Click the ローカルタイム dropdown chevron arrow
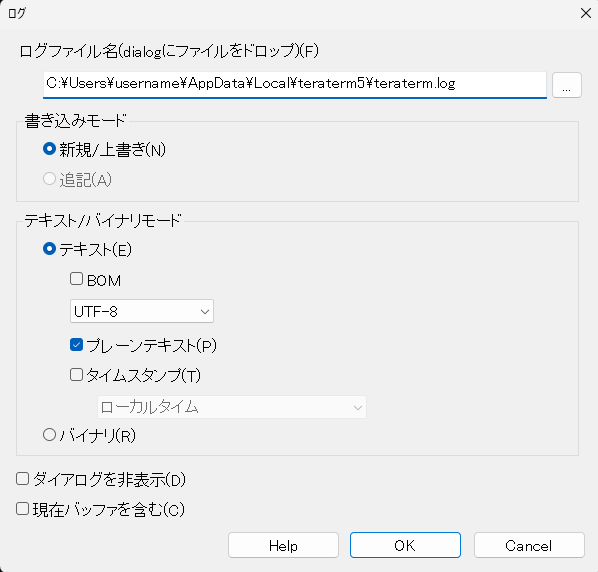Screen dimensions: 598x572 [358, 408]
